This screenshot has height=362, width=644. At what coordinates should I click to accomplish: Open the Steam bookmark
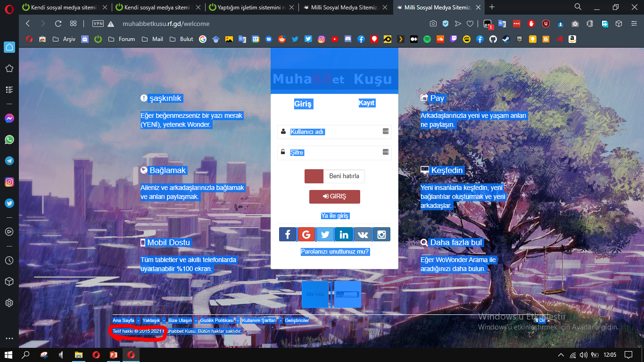(x=506, y=39)
